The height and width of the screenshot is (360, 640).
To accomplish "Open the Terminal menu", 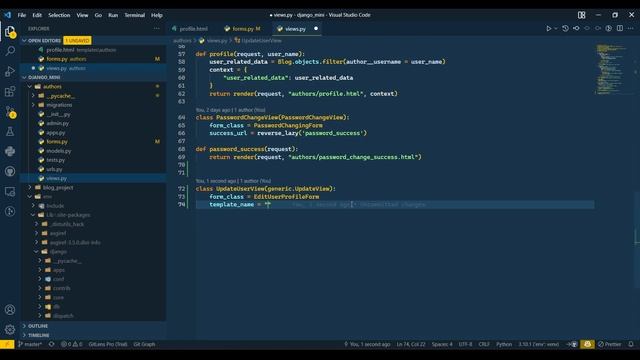I will pos(135,15).
